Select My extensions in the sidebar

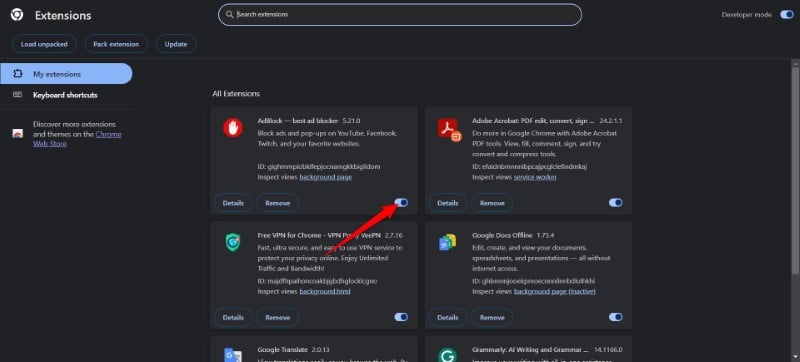(66, 74)
